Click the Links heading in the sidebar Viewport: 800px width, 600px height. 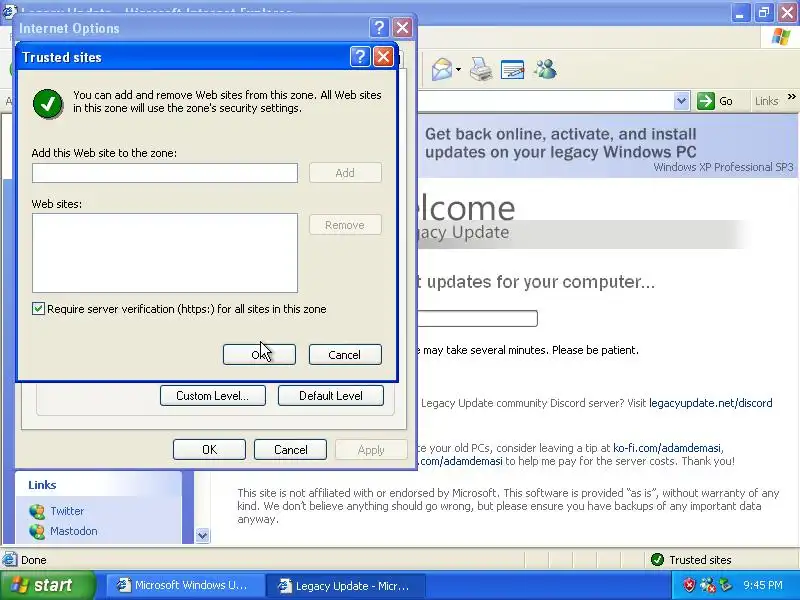42,485
